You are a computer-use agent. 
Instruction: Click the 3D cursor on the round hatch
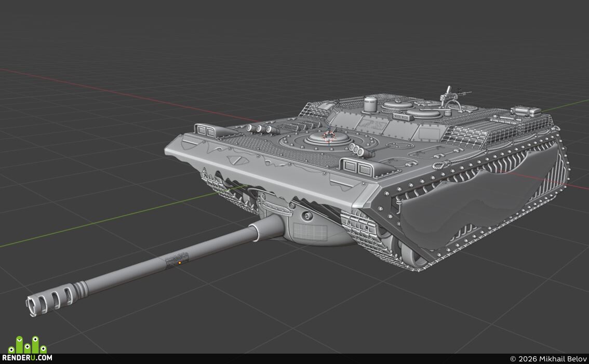click(329, 136)
